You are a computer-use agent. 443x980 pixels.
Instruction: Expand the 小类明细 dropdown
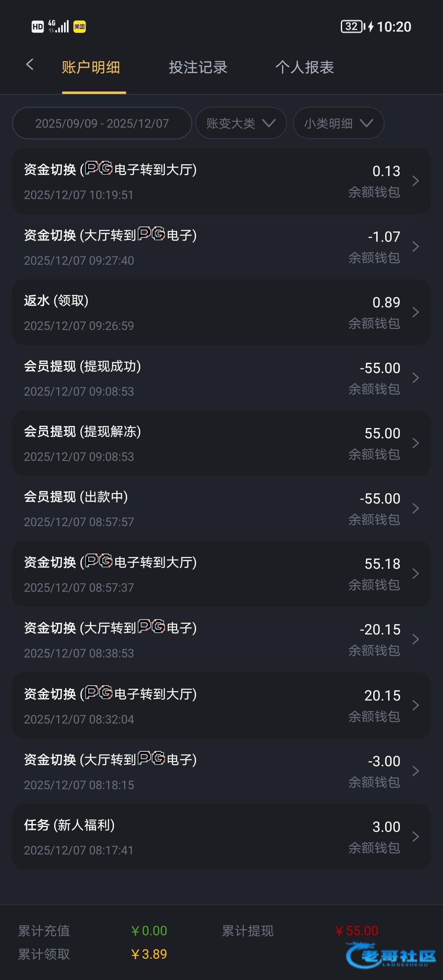coord(338,123)
